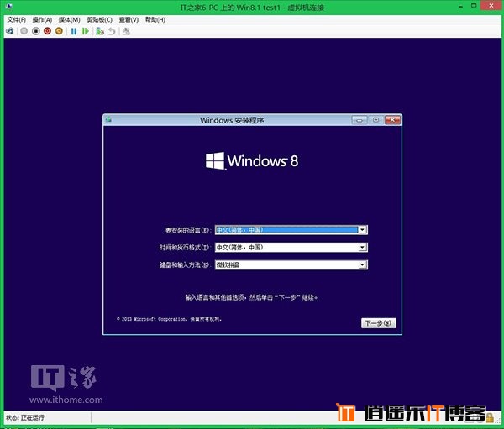
Task: Click the 要安装的语言(E) label
Action: tap(188, 230)
